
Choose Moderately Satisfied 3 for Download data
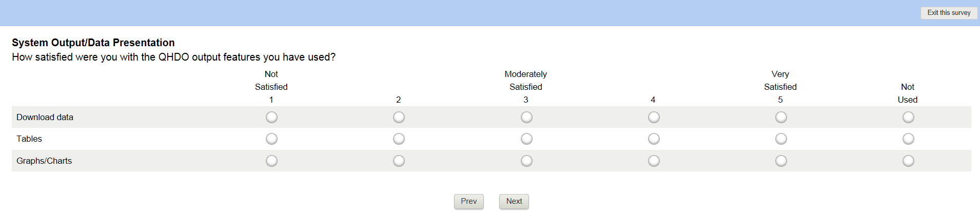526,118
